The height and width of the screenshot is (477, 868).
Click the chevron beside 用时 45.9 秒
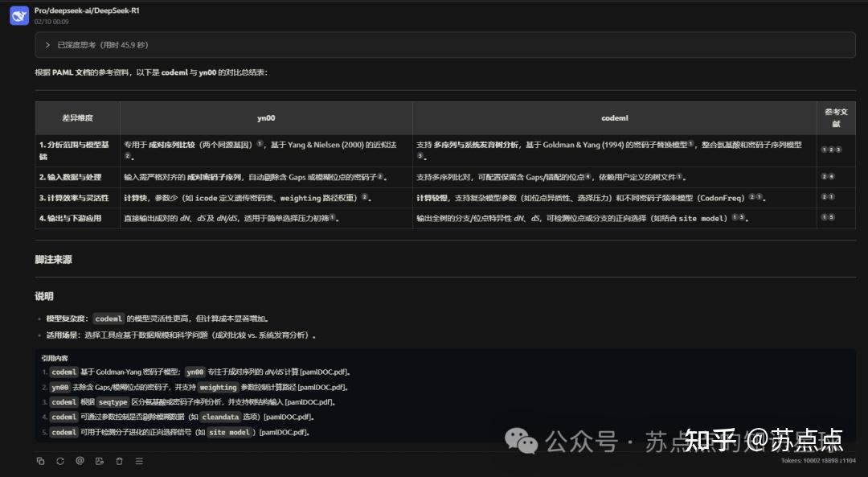coord(47,45)
